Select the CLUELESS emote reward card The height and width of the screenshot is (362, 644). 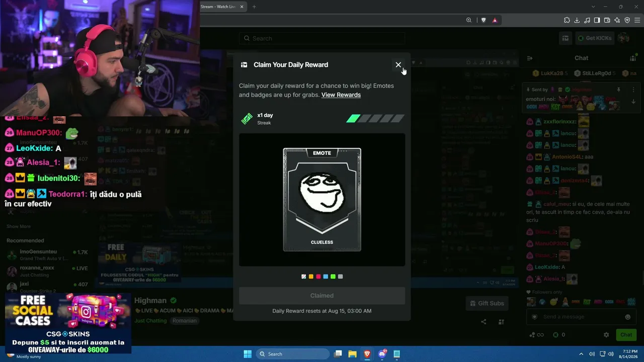322,200
